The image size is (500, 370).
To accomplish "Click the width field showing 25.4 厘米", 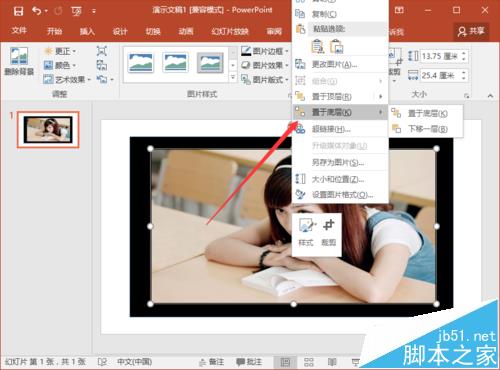I will click(x=440, y=75).
